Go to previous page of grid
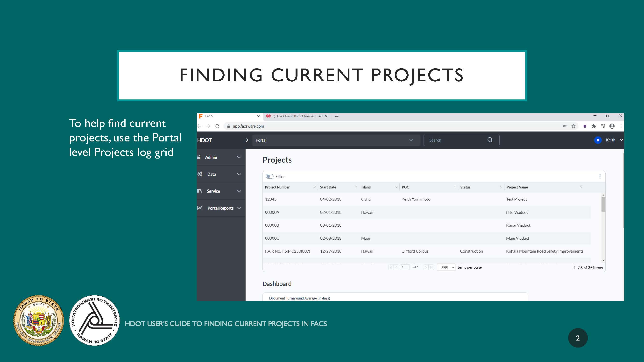 pos(396,267)
